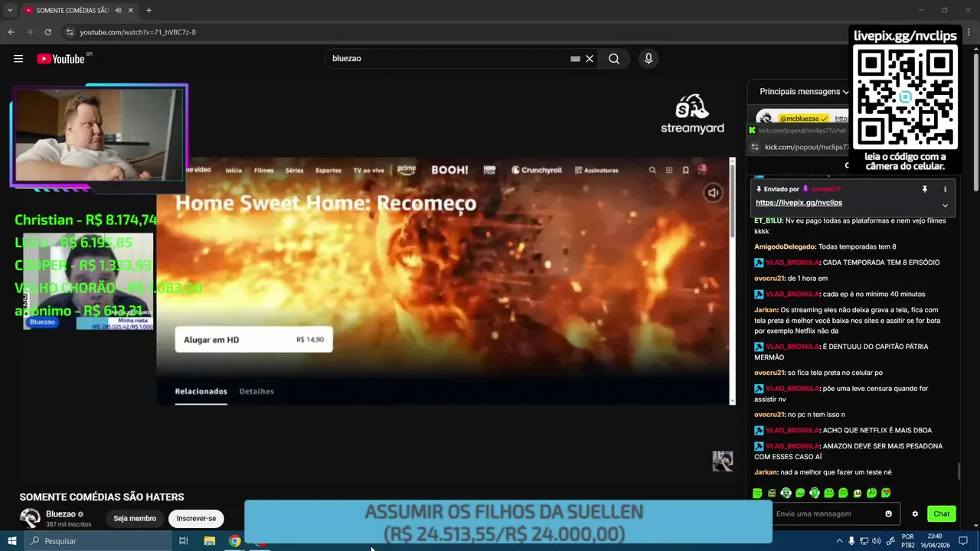
Task: Open Windows Task View
Action: pyautogui.click(x=184, y=541)
